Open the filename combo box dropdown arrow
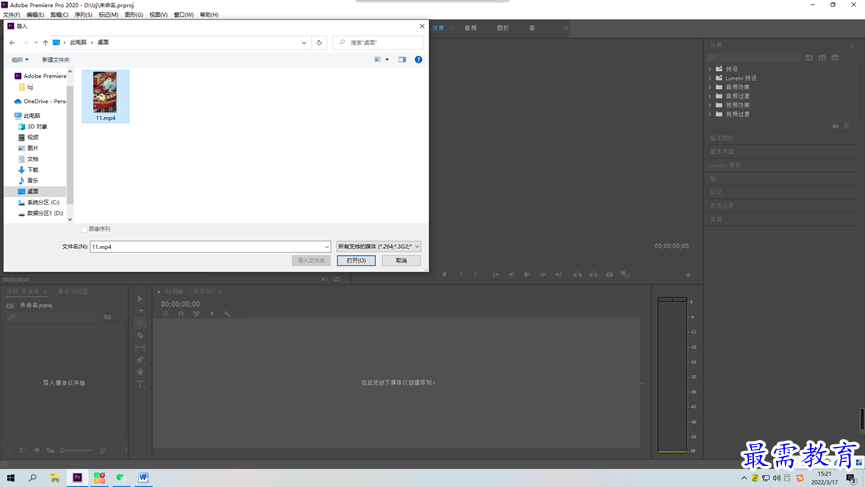 327,247
